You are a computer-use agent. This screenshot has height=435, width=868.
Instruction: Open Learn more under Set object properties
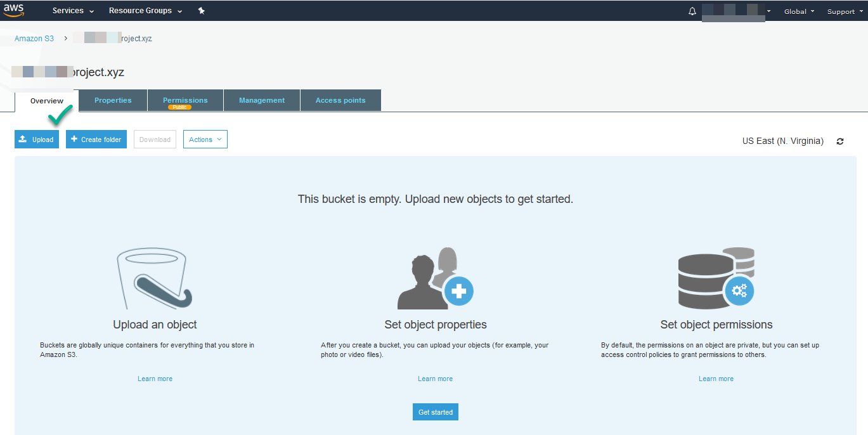435,379
